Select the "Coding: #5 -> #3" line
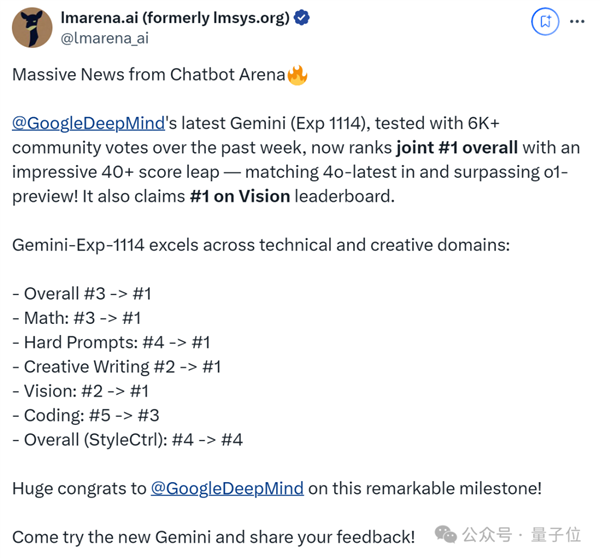 click(86, 415)
